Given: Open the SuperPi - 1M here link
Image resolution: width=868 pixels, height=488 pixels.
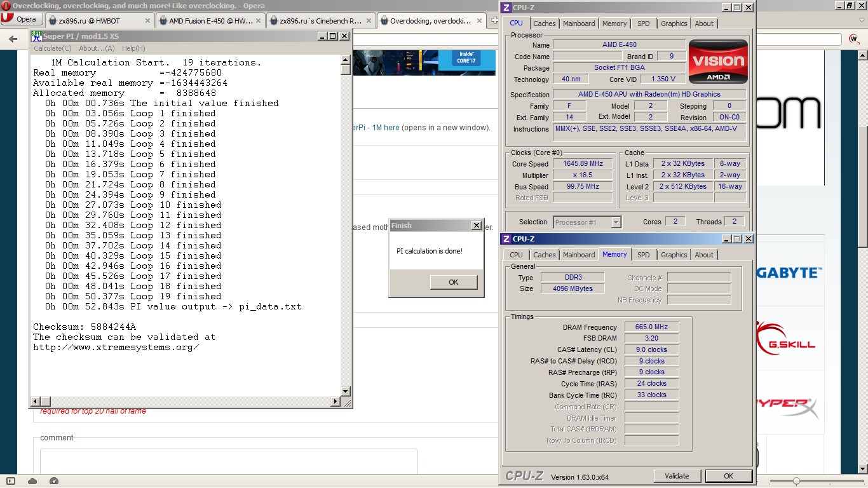Looking at the screenshot, I should coord(375,128).
